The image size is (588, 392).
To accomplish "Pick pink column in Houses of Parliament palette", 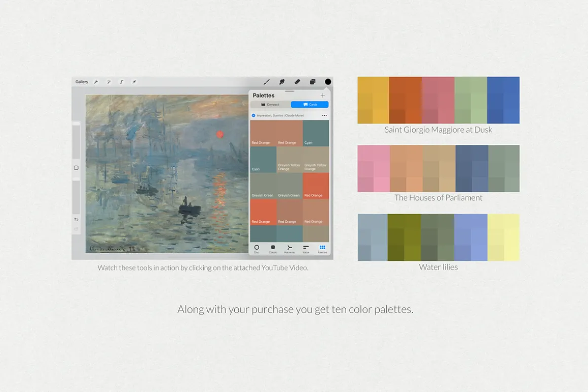I will click(374, 169).
